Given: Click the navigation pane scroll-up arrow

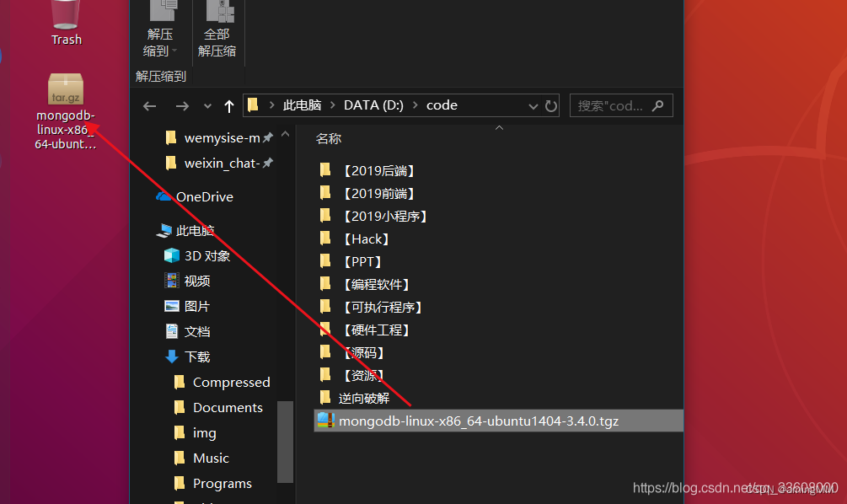Looking at the screenshot, I should [285, 134].
